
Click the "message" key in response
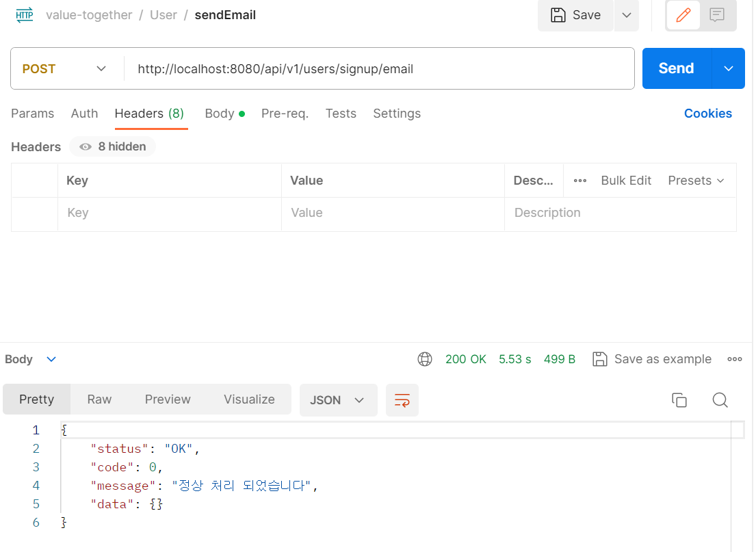point(123,486)
